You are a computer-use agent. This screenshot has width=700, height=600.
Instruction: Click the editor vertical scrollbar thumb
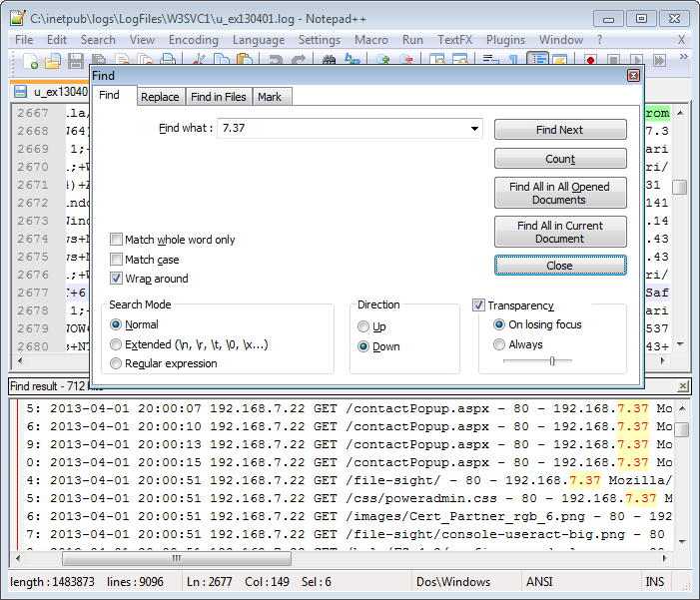pyautogui.click(x=679, y=187)
